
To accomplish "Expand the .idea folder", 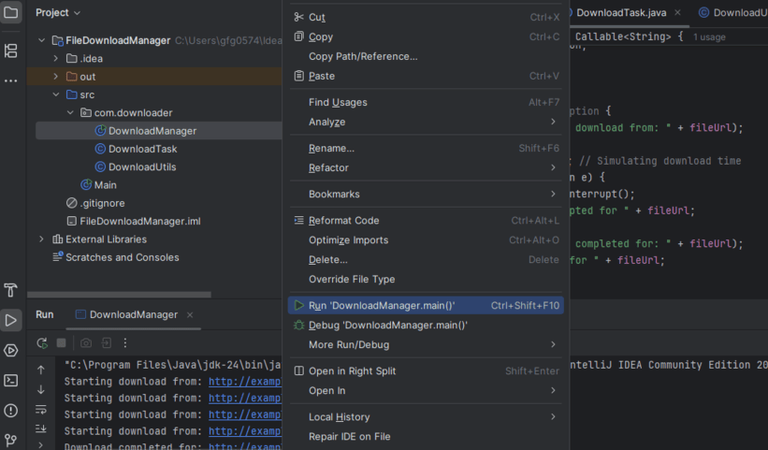I will click(56, 59).
